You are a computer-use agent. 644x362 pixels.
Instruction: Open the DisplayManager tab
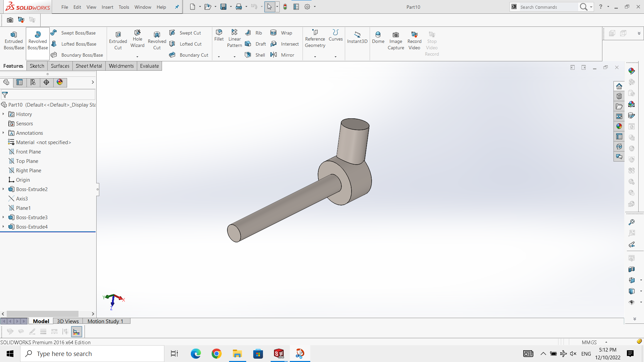point(60,82)
